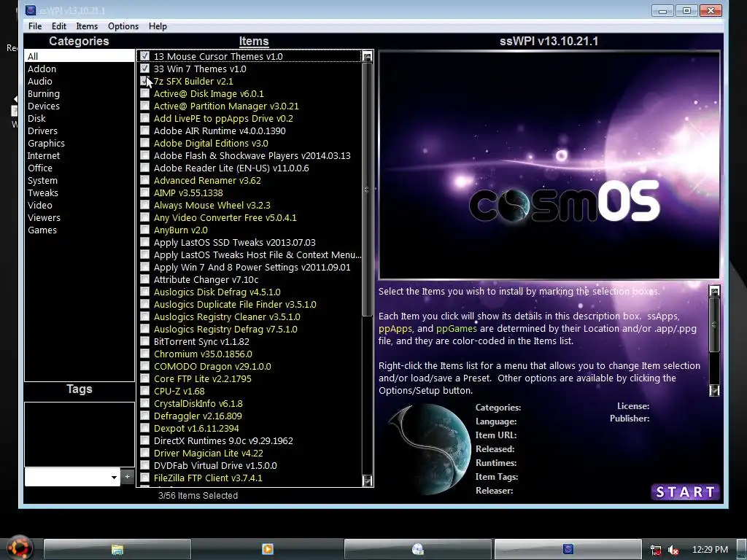Select Auslogics Disk Defrag v4.5.1.0
Screen dimensions: 747x560
pyautogui.click(x=217, y=292)
